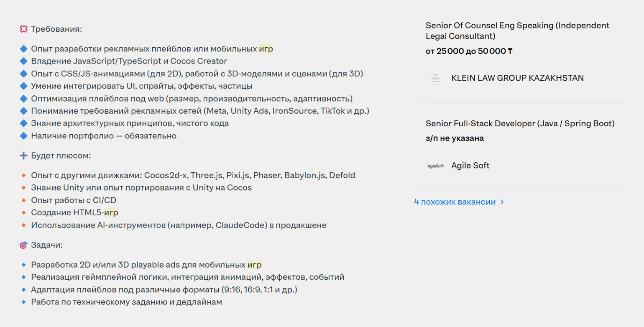Open Senior Full-Stack Developer vacancy title

pos(520,124)
